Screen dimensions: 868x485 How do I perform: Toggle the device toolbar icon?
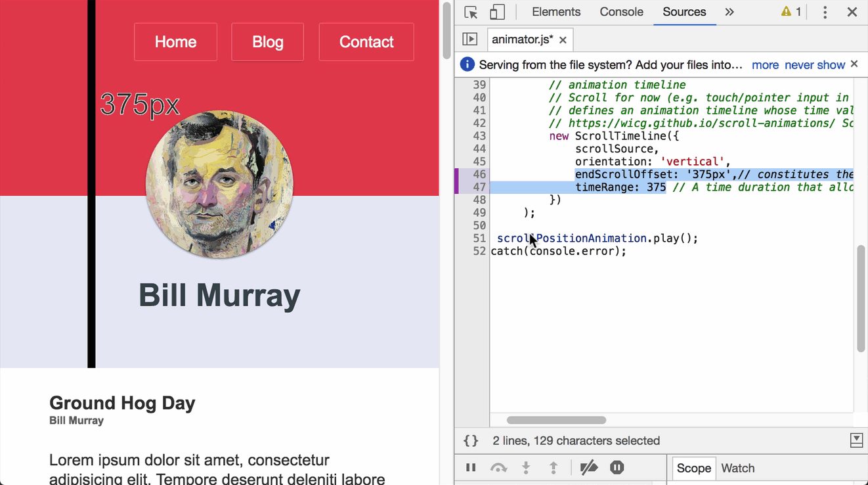[x=497, y=12]
